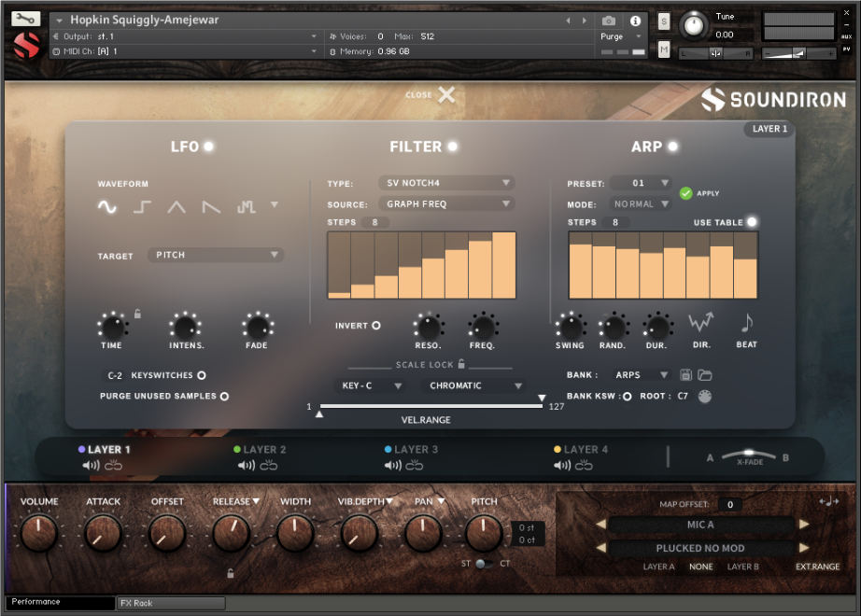
Task: Toggle the LFO power switch
Action: tap(208, 147)
